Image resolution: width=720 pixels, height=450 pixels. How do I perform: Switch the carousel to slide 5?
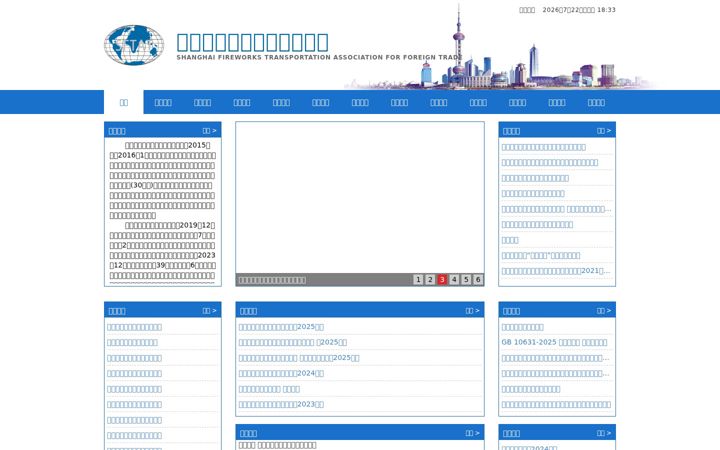coord(466,279)
